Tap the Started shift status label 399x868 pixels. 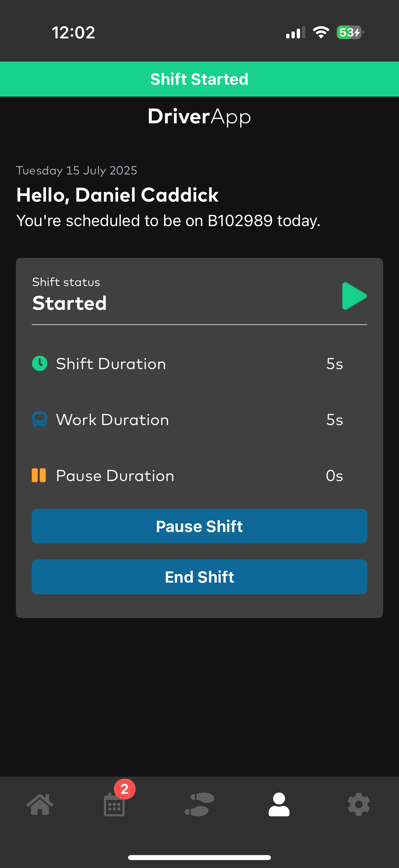coord(70,303)
